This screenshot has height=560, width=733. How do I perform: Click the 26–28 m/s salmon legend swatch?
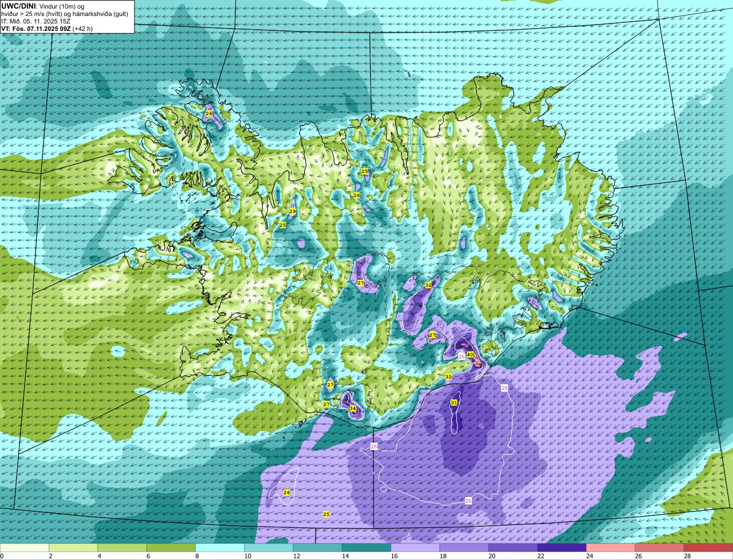point(660,548)
